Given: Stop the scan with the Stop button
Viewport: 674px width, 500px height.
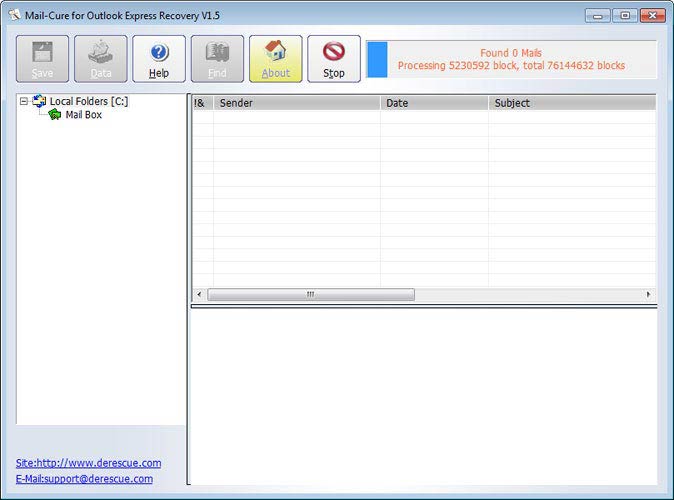Looking at the screenshot, I should (x=334, y=59).
